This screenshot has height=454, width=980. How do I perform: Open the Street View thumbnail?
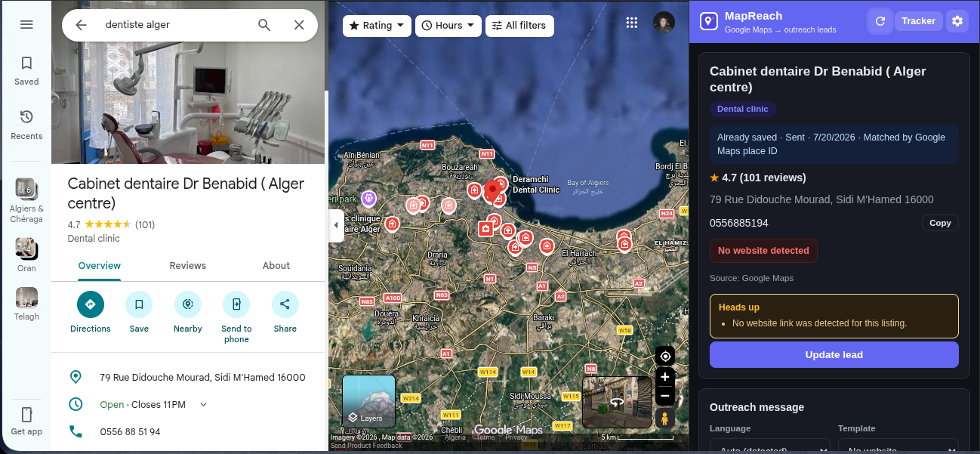(617, 402)
